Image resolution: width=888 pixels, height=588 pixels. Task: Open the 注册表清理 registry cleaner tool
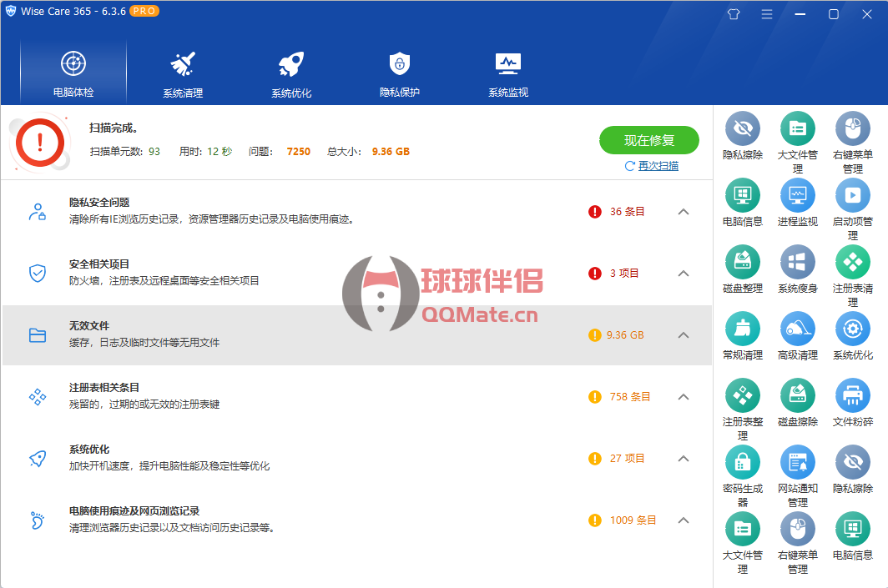point(852,263)
